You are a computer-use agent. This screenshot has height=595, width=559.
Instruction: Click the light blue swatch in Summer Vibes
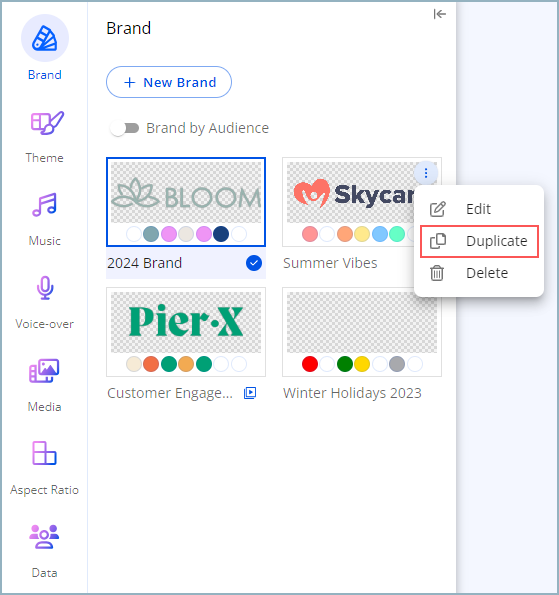tap(379, 234)
